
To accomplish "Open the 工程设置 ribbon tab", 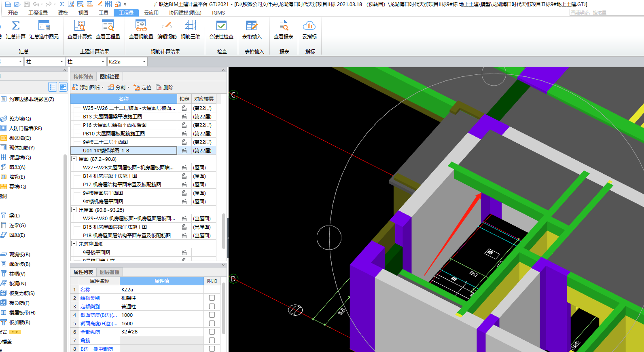I will [x=38, y=13].
